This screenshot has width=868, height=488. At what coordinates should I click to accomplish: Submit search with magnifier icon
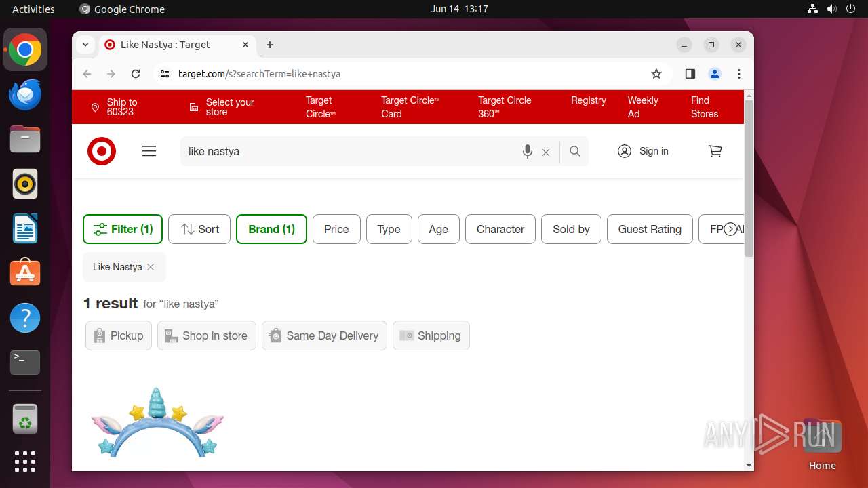point(575,151)
